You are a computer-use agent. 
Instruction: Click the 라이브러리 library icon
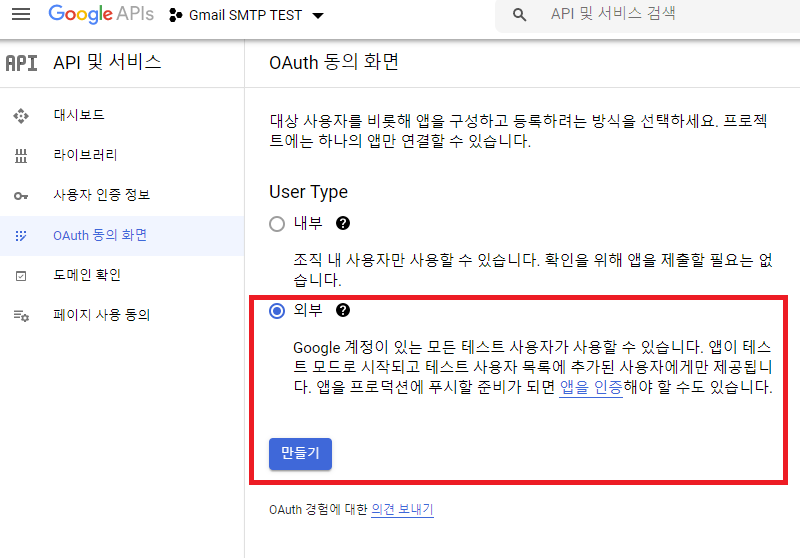(x=21, y=156)
